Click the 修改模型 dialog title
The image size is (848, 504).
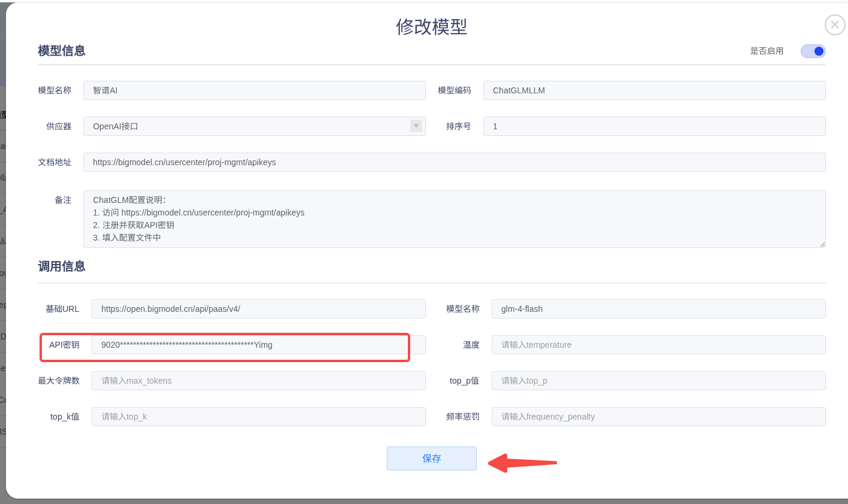pyautogui.click(x=431, y=27)
